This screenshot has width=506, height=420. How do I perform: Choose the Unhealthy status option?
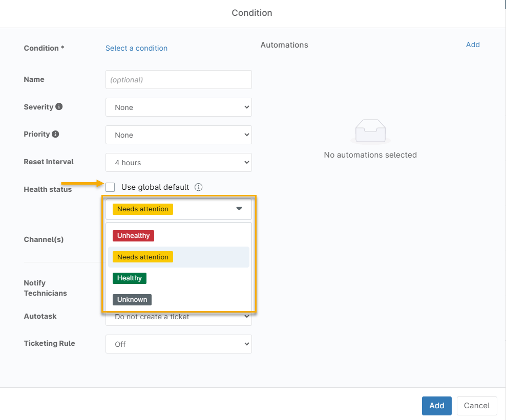point(133,236)
